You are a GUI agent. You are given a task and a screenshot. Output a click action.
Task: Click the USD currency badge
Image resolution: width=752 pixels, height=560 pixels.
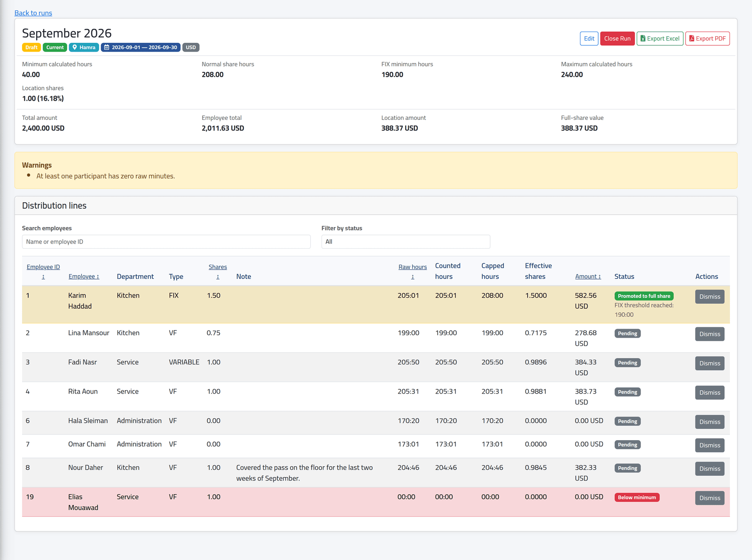[x=191, y=47]
